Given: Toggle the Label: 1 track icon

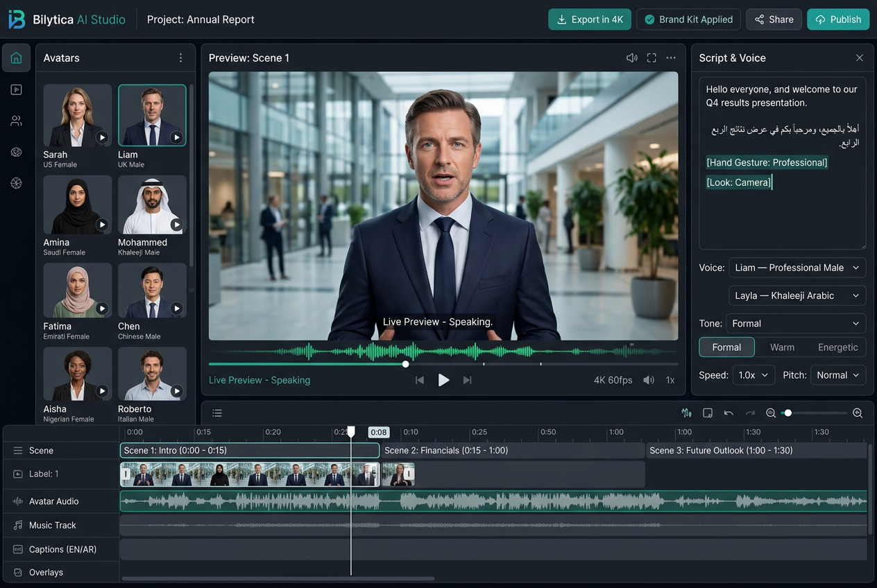Looking at the screenshot, I should click(17, 474).
